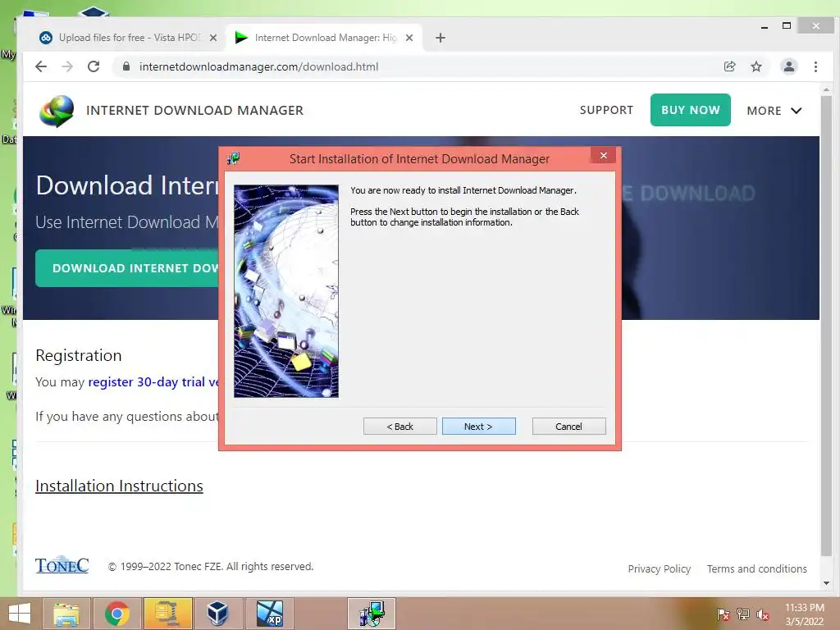The width and height of the screenshot is (840, 630).
Task: Click the network tray icon
Action: [743, 614]
